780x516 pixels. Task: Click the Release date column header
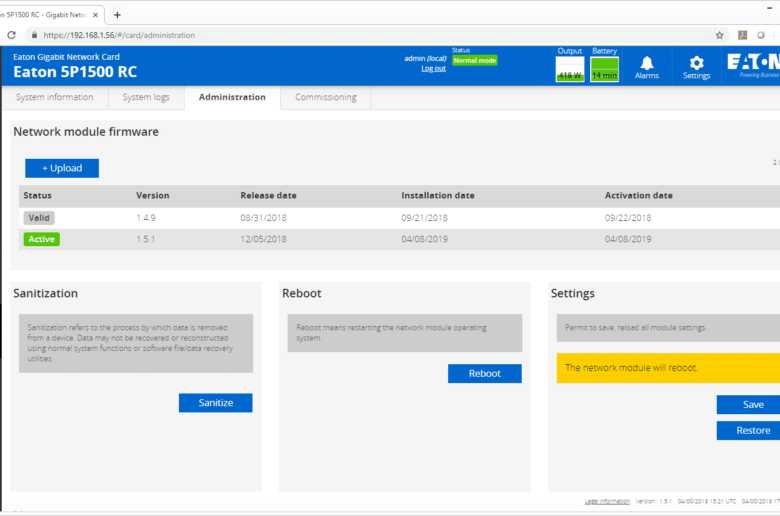coord(268,196)
